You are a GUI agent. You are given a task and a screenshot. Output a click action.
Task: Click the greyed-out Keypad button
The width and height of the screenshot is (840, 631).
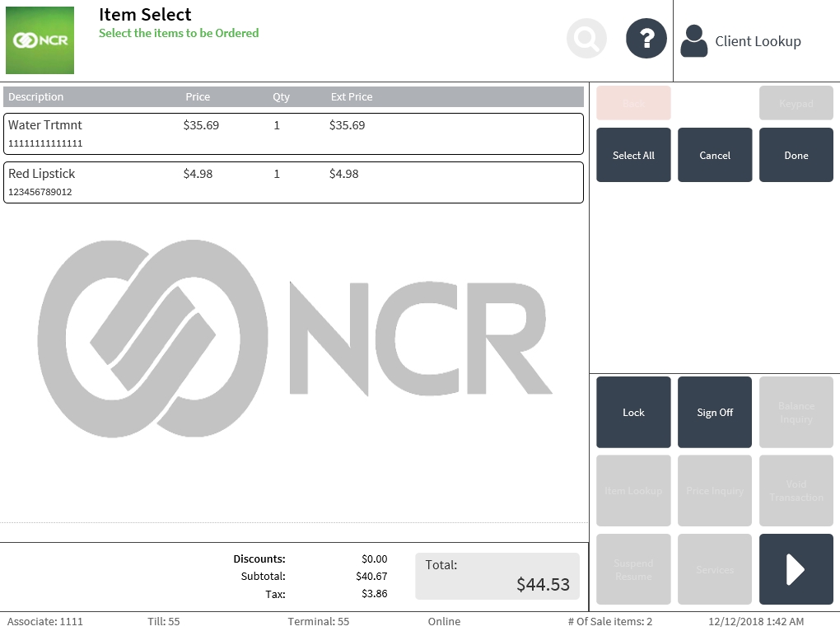(796, 103)
